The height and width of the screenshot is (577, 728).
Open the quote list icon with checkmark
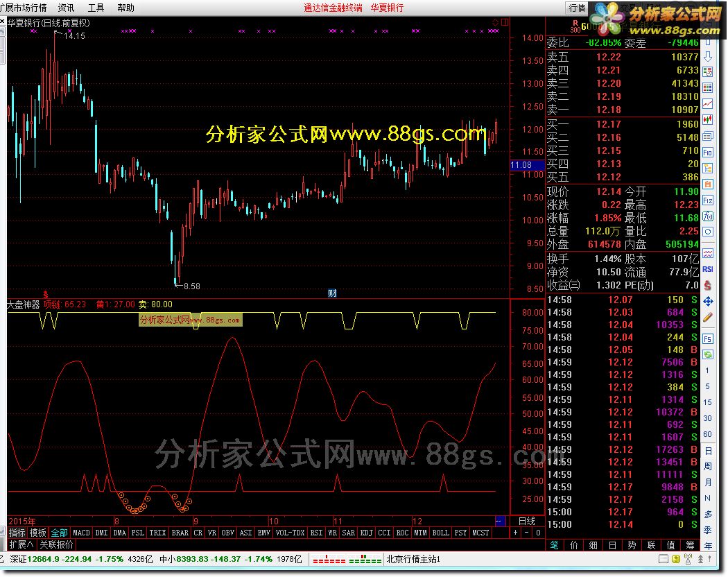click(x=708, y=71)
